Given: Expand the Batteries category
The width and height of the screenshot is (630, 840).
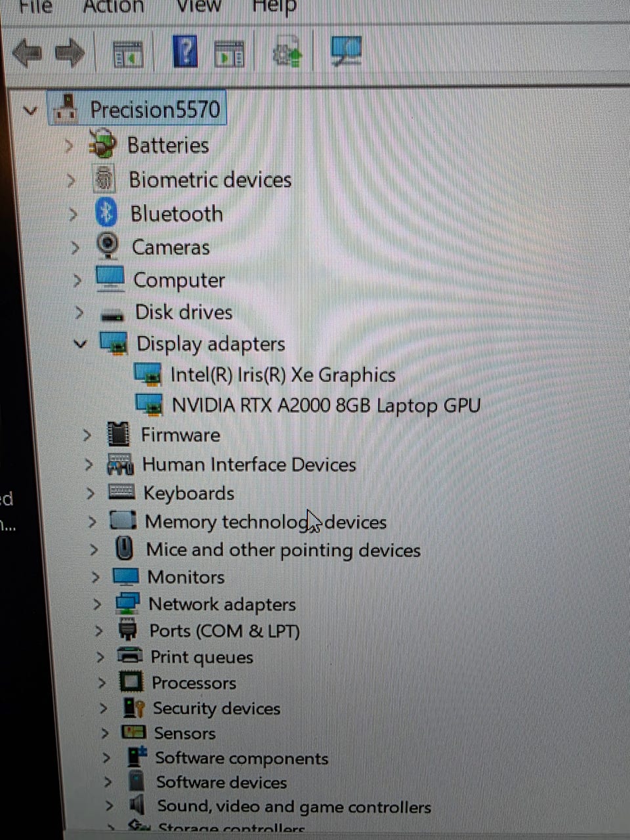Looking at the screenshot, I should [70, 146].
